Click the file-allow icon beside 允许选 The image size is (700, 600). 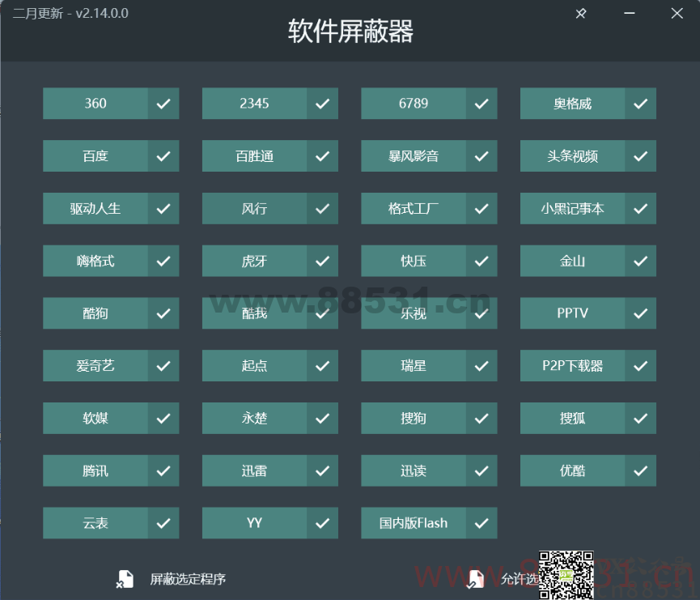475,579
